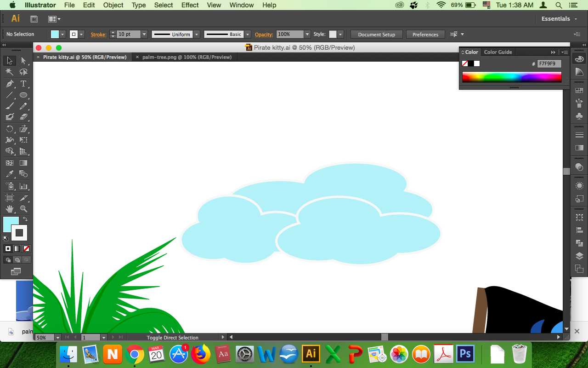Select the Eraser tool

[x=23, y=117]
